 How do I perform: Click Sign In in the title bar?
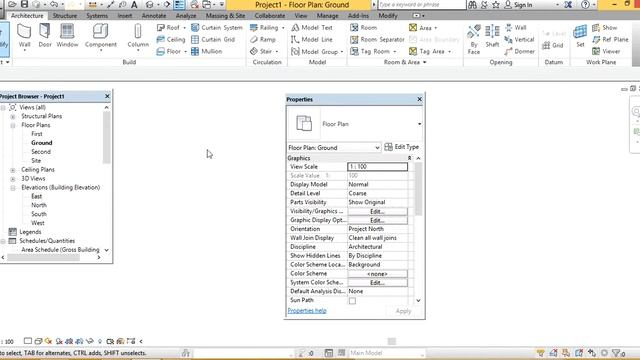tap(518, 5)
